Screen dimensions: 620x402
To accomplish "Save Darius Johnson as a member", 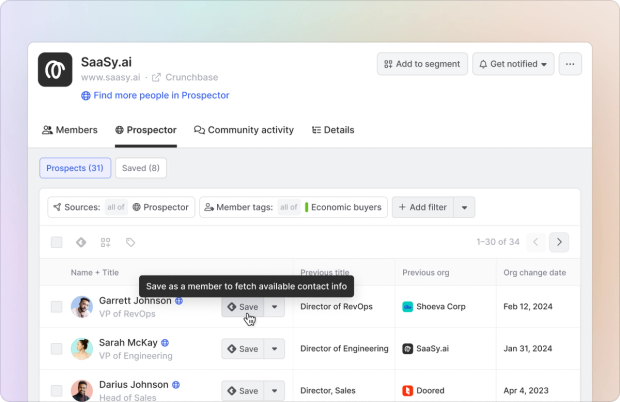I will (242, 391).
